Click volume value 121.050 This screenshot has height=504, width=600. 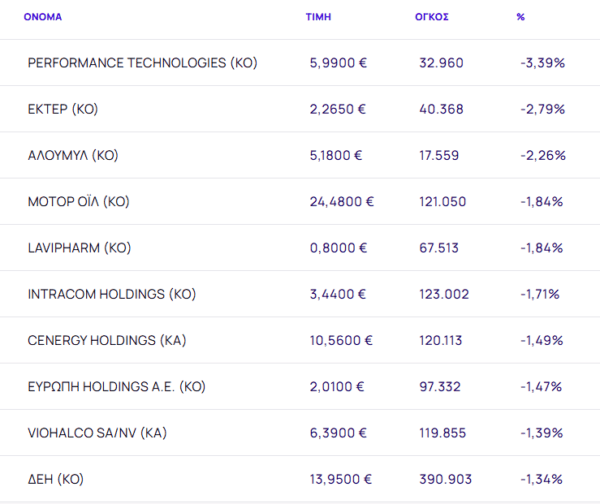443,202
